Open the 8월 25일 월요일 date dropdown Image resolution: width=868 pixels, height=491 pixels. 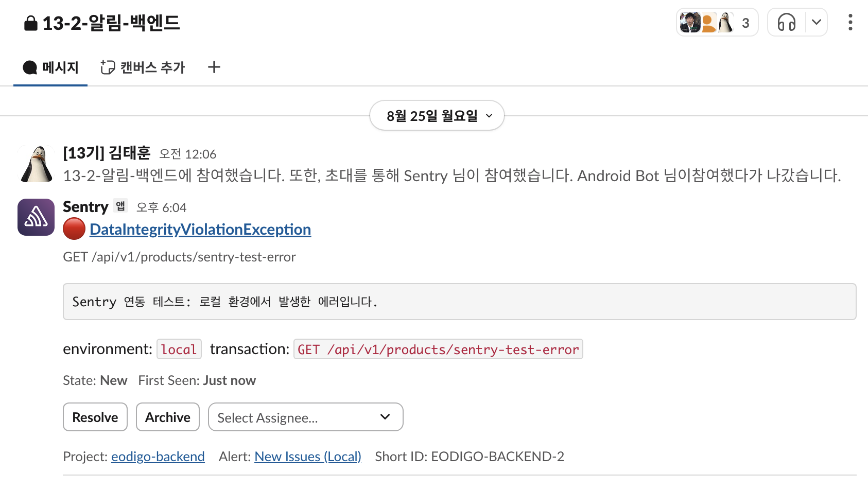(437, 116)
